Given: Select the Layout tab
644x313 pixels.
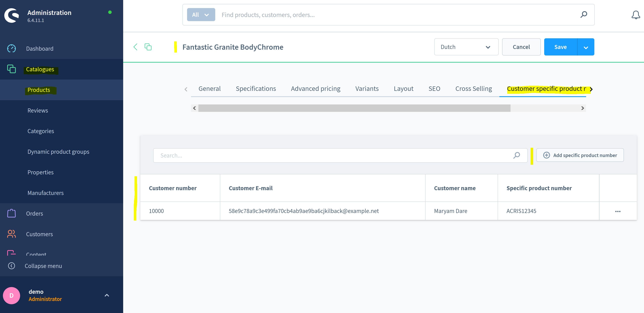Looking at the screenshot, I should click(x=404, y=88).
